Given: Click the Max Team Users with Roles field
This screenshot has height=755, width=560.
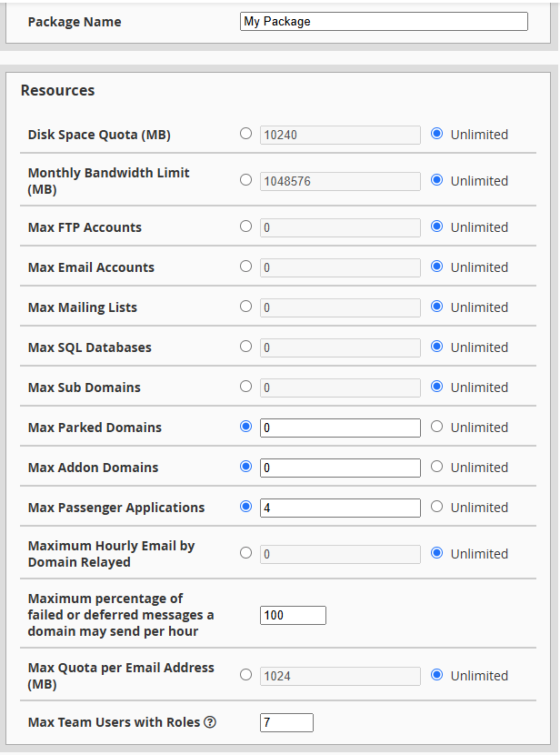Looking at the screenshot, I should point(286,723).
